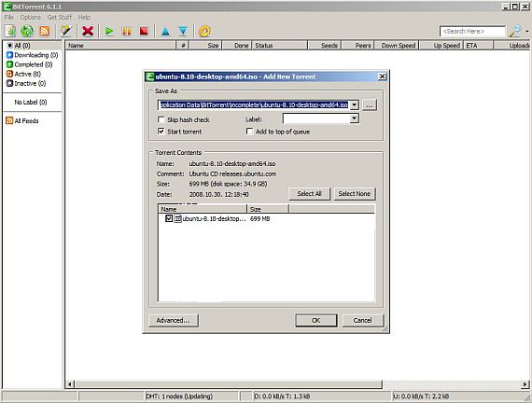Open Preferences via the gear icon
This screenshot has height=403, width=532.
(x=204, y=31)
